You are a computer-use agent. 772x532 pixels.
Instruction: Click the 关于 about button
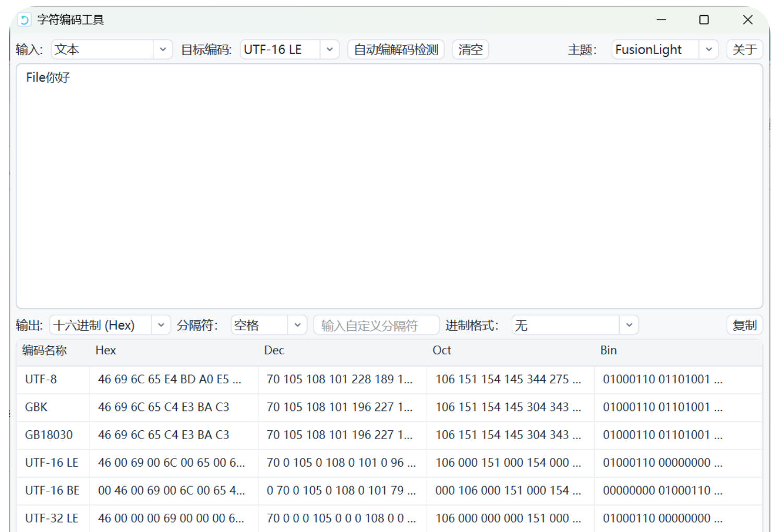[x=744, y=50]
